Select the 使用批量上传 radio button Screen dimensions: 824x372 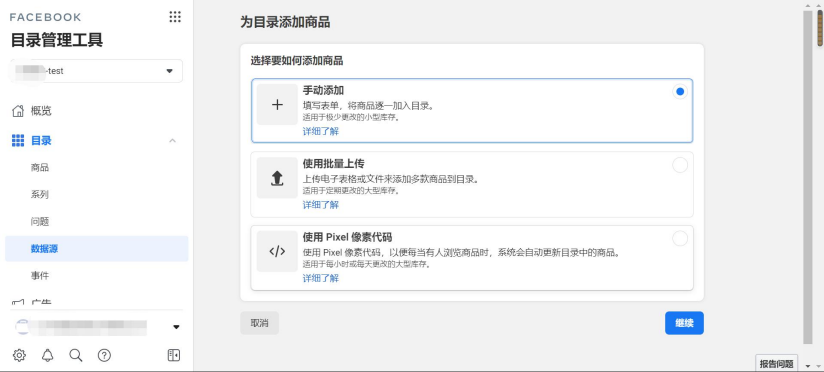[680, 165]
